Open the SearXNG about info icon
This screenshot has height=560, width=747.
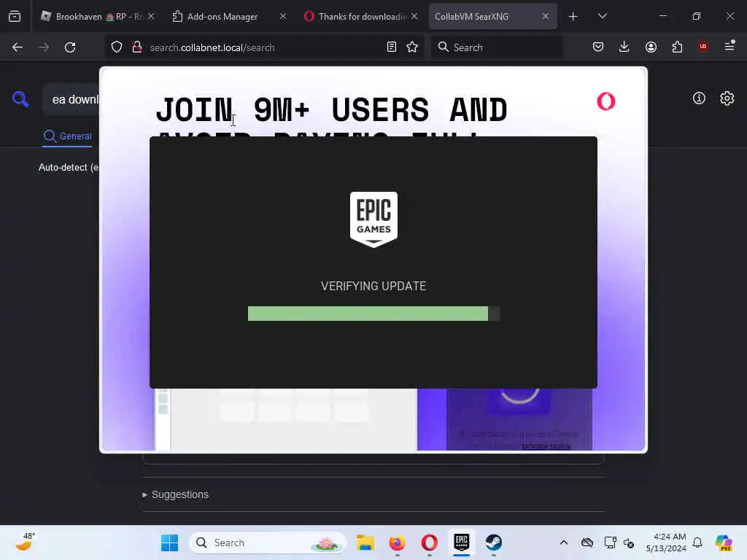coord(699,98)
